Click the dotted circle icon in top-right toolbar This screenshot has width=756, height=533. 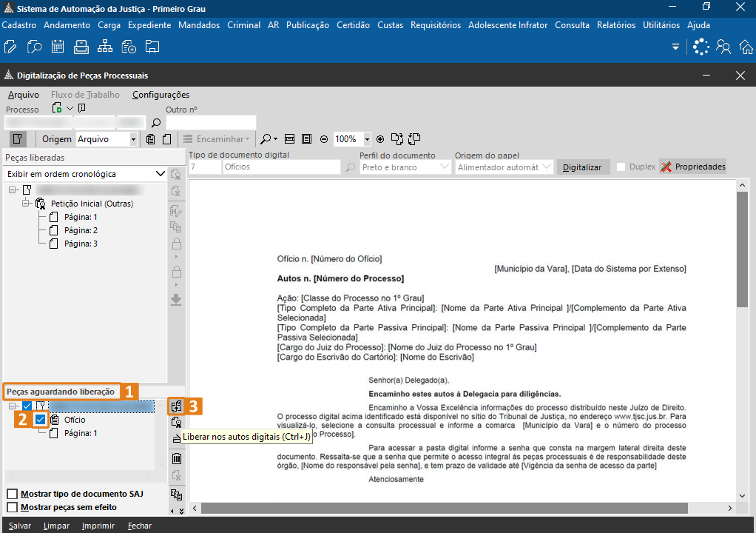(701, 47)
